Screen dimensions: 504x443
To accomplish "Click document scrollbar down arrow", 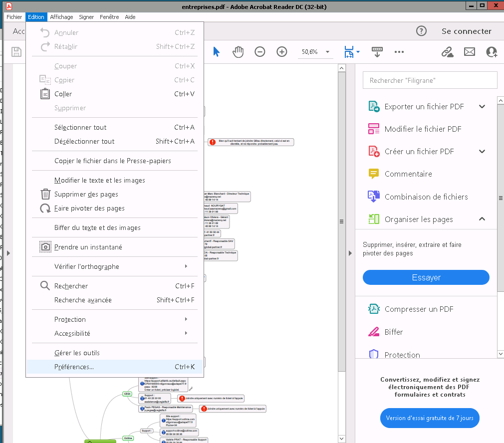I will [342, 439].
